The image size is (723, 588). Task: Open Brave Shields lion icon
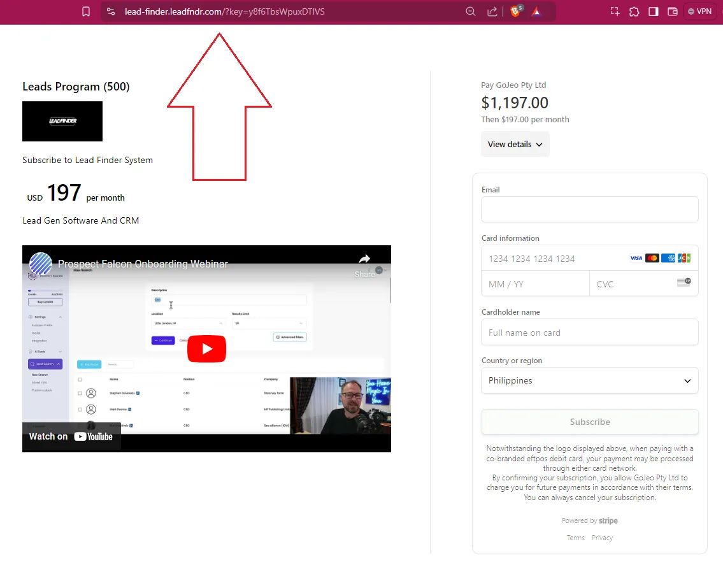point(516,11)
